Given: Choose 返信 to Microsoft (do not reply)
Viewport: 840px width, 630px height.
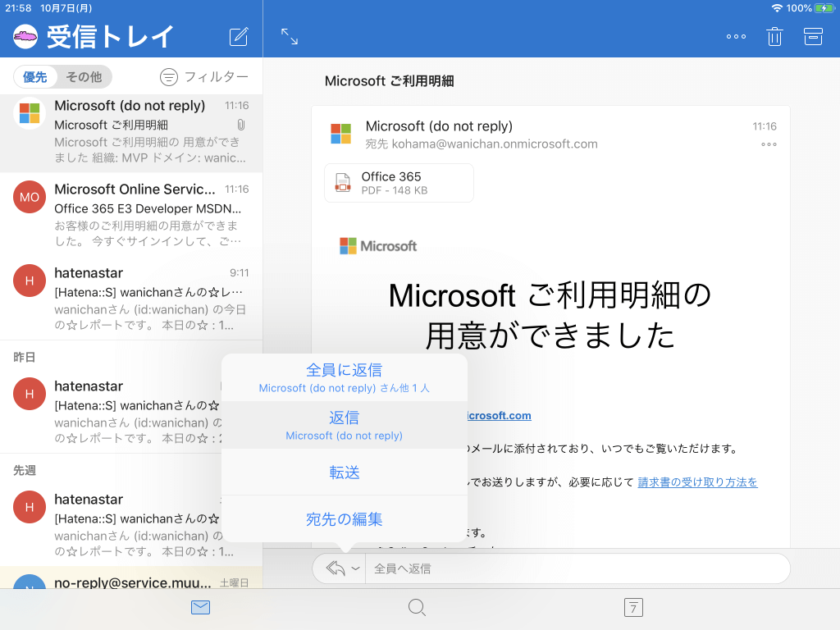Looking at the screenshot, I should pyautogui.click(x=345, y=426).
